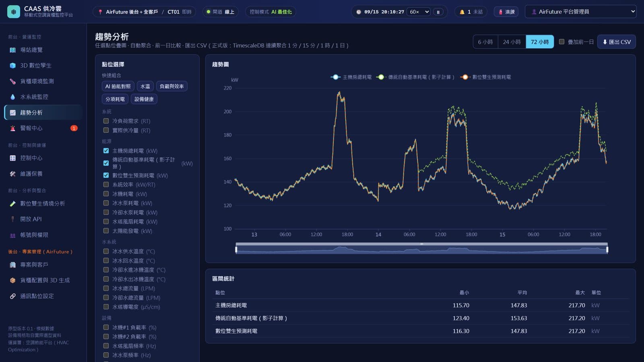Open 帳號與權限 users icon
The image size is (644, 362).
coord(12,235)
